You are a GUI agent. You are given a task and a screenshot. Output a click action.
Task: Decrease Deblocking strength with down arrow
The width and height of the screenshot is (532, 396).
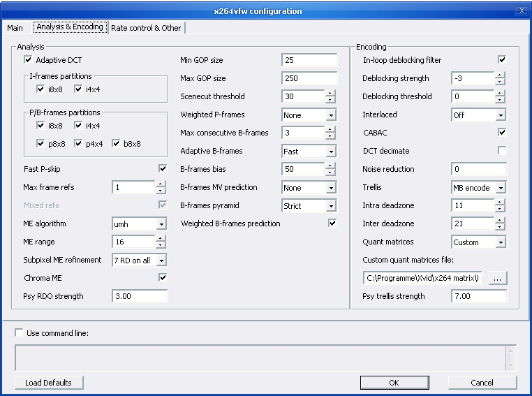coord(500,82)
